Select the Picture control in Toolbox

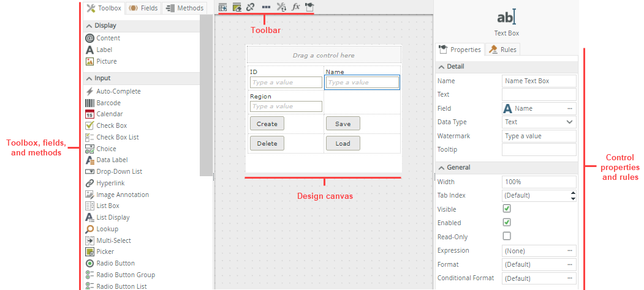(101, 61)
